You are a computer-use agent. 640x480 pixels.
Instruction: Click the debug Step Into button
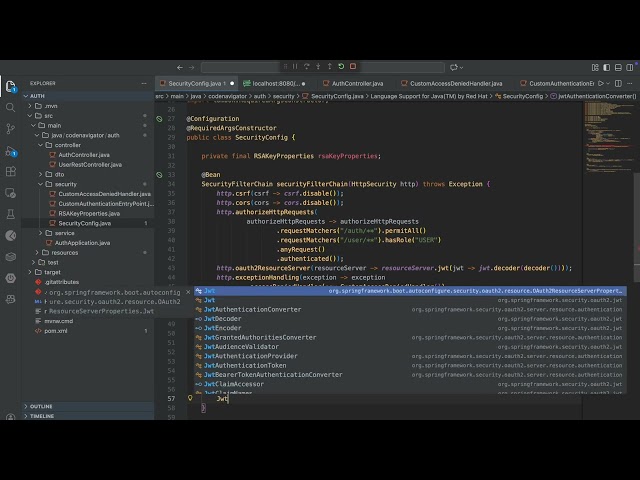click(318, 67)
